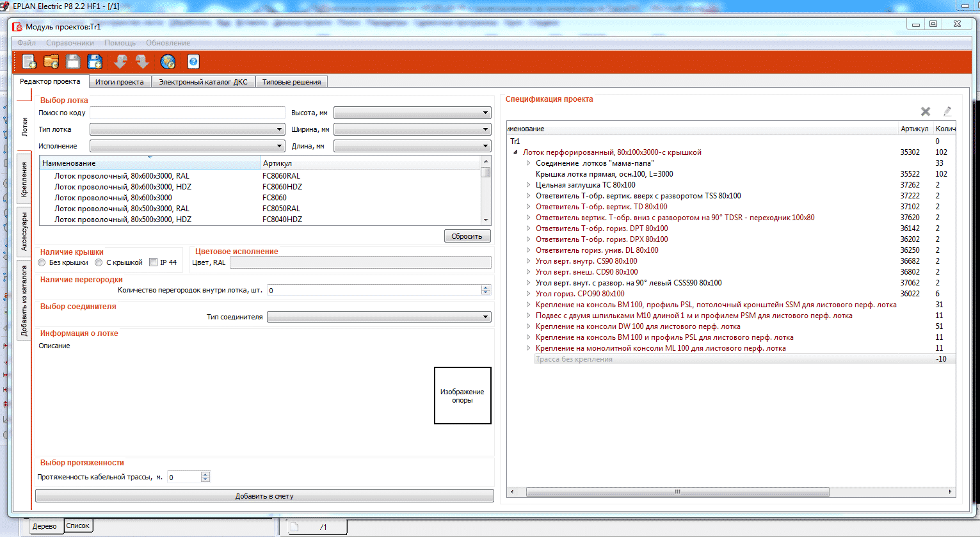Click the 'Цвет, RAL' field
Screen dimensions: 980x537
(360, 262)
